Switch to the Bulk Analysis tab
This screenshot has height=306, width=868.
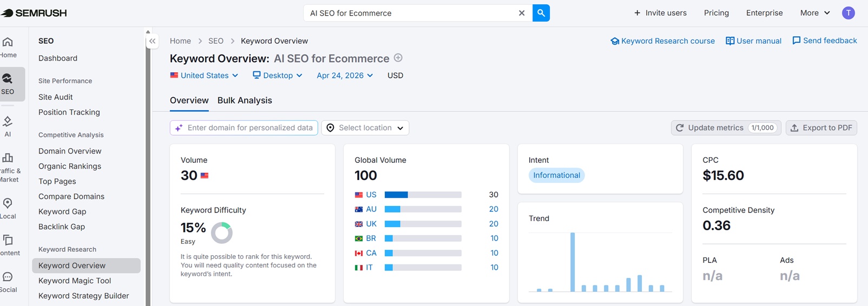tap(245, 101)
